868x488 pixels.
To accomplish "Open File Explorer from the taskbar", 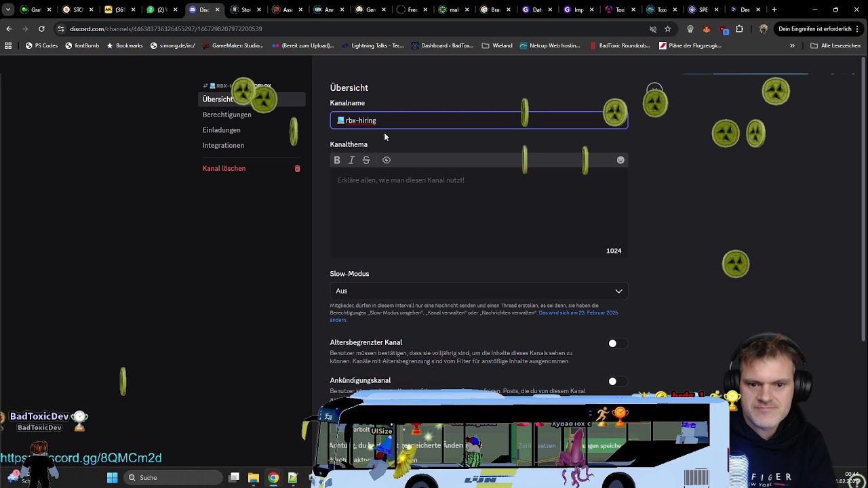I will (254, 478).
